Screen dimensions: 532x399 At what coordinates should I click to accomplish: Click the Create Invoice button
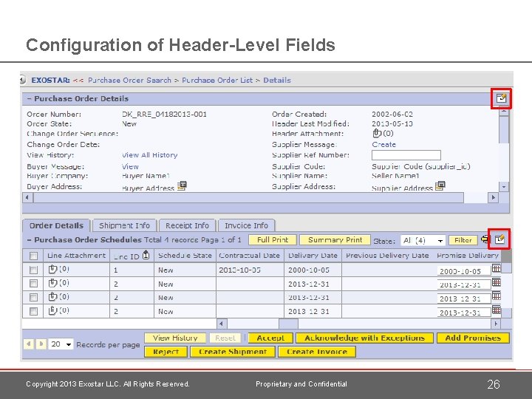317,352
